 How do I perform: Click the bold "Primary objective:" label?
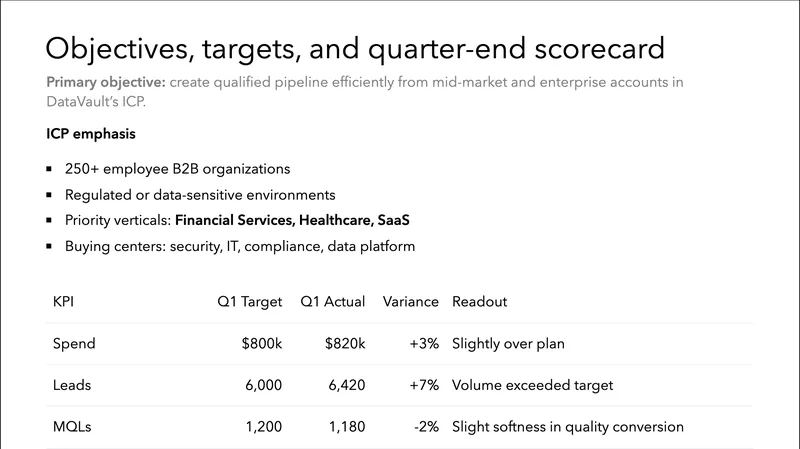(x=106, y=83)
